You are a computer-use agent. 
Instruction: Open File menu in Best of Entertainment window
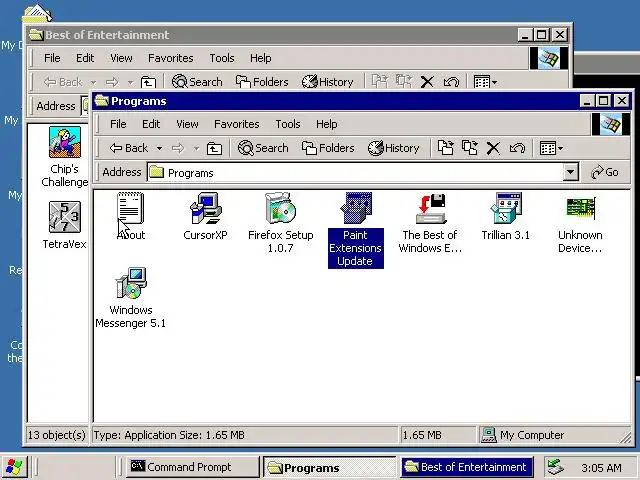52,58
